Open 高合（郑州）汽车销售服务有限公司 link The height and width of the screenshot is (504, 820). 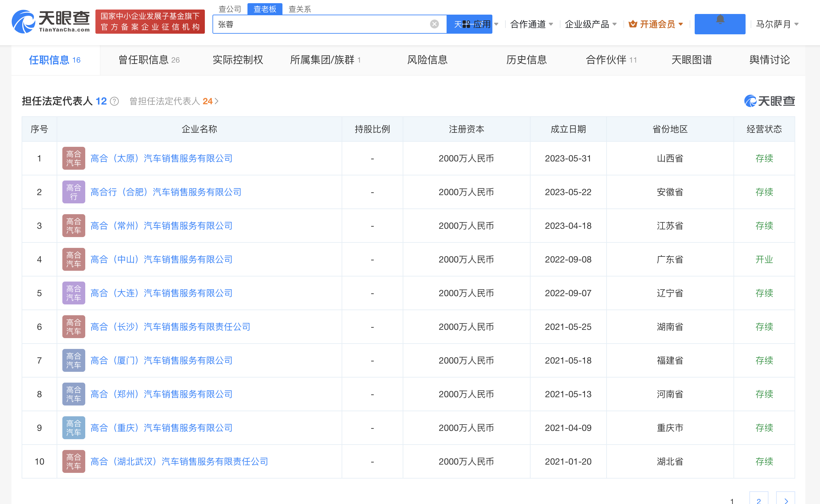[162, 394]
